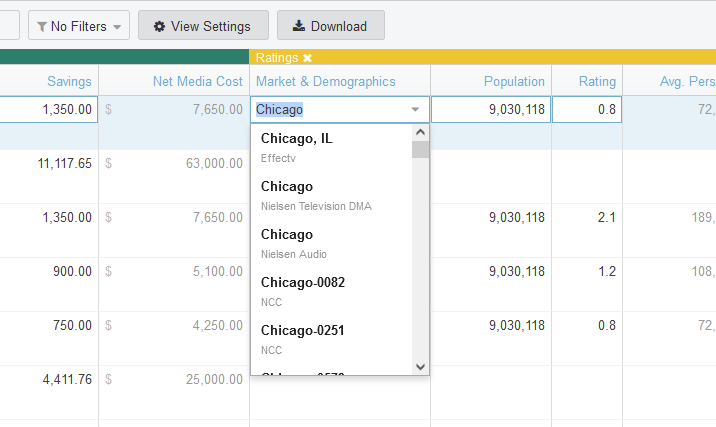This screenshot has height=427, width=716.
Task: Click the Download button
Action: [329, 26]
